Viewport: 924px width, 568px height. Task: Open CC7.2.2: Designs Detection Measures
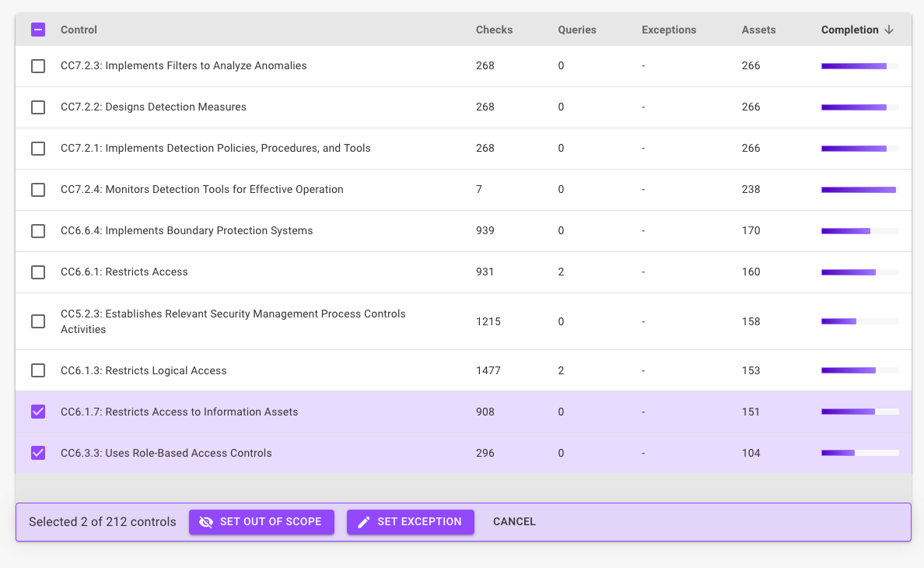(x=154, y=107)
